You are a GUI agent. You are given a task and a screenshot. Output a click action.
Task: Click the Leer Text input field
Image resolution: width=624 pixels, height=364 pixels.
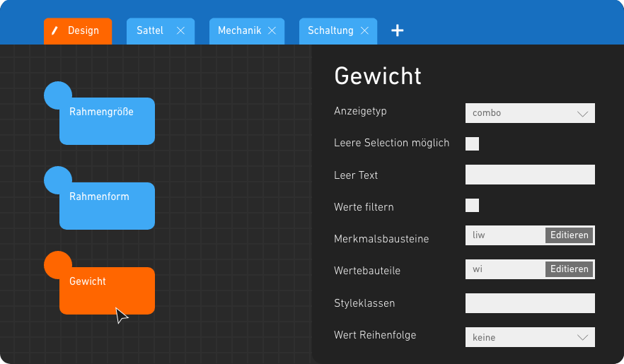pos(530,175)
